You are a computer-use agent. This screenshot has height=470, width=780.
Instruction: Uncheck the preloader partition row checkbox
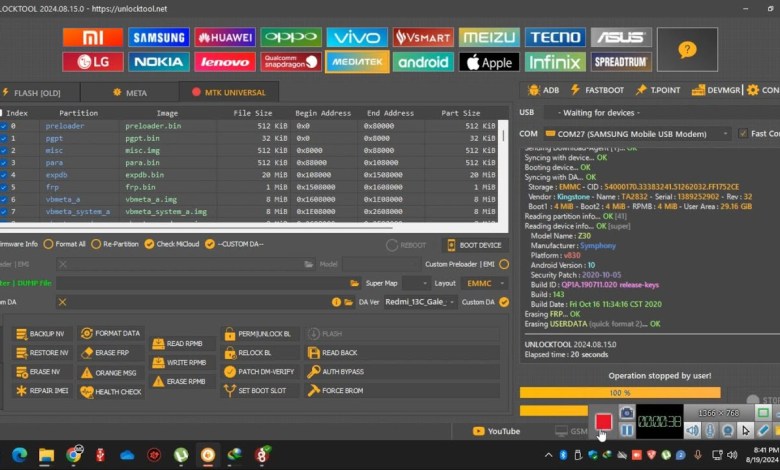point(3,127)
